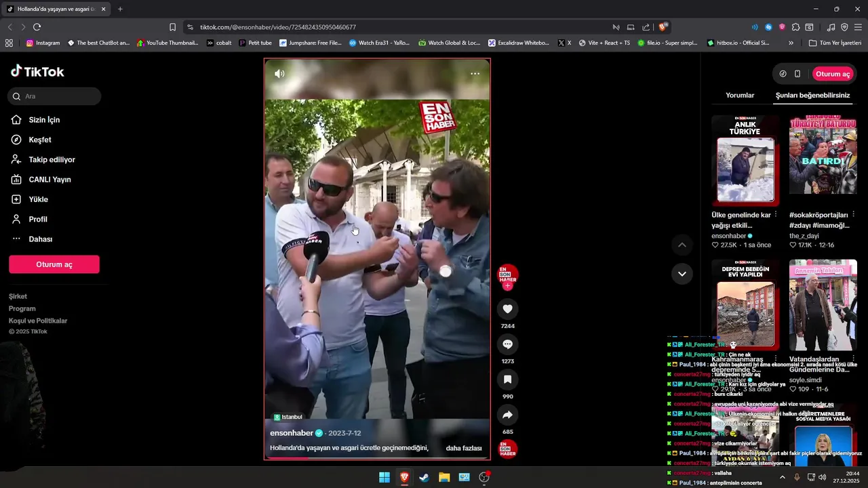Open the Brave Shields lion icon
Viewport: 868px width, 488px height.
(663, 27)
